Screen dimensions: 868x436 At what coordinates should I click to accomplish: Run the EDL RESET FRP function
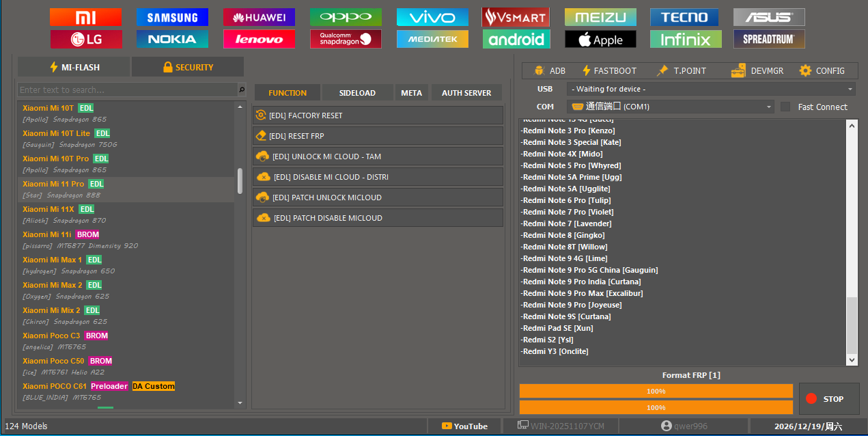pos(378,136)
